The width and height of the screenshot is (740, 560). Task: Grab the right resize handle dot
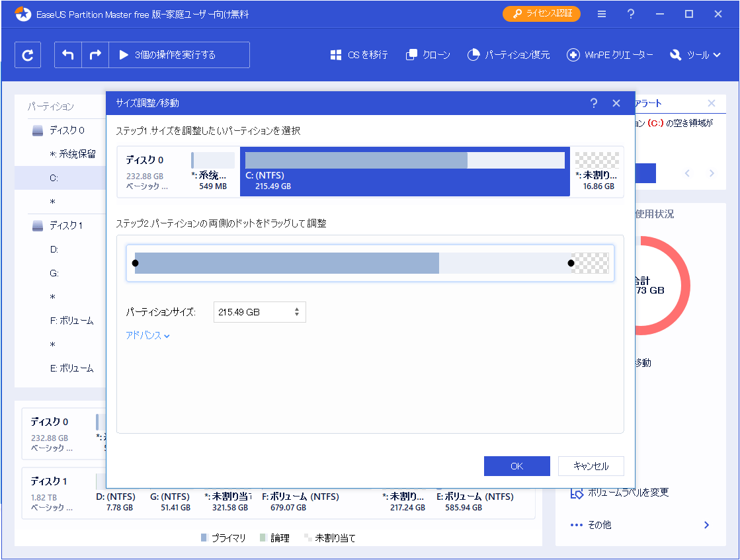(x=571, y=263)
